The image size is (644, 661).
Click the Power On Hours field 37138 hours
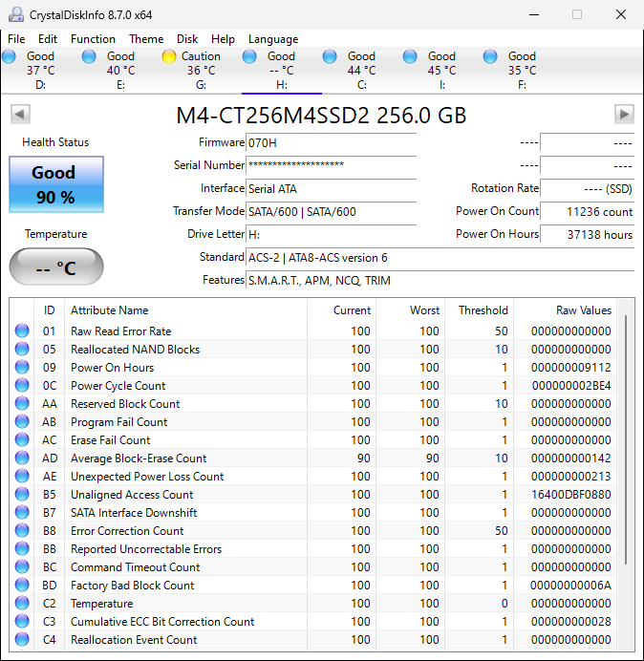pyautogui.click(x=587, y=234)
